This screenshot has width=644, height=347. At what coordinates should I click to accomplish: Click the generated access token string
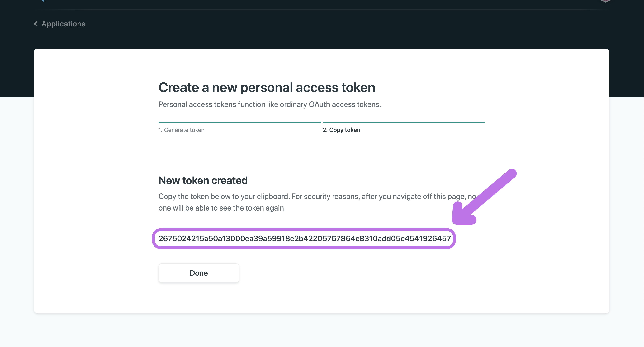304,238
